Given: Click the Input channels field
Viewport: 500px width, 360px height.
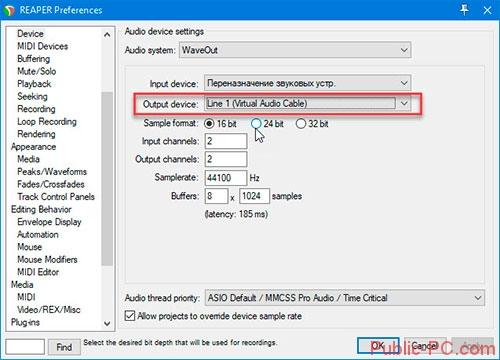Looking at the screenshot, I should [226, 141].
